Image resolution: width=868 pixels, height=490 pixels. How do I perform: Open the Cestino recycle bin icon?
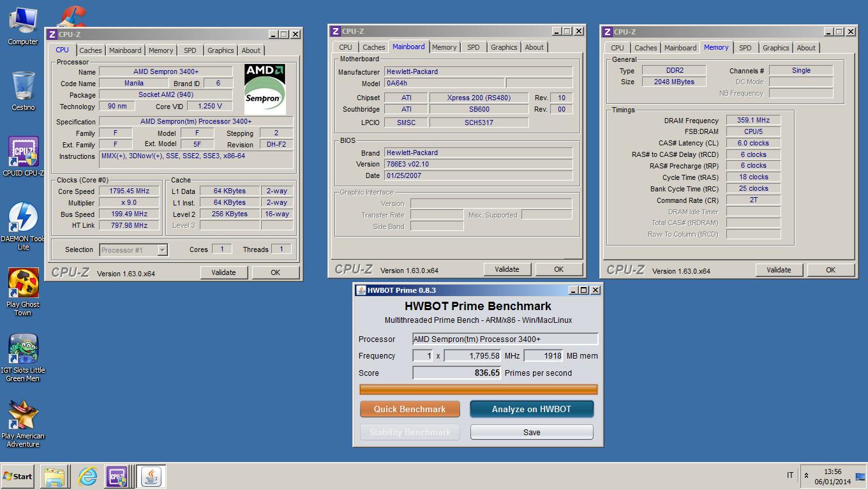tap(23, 90)
